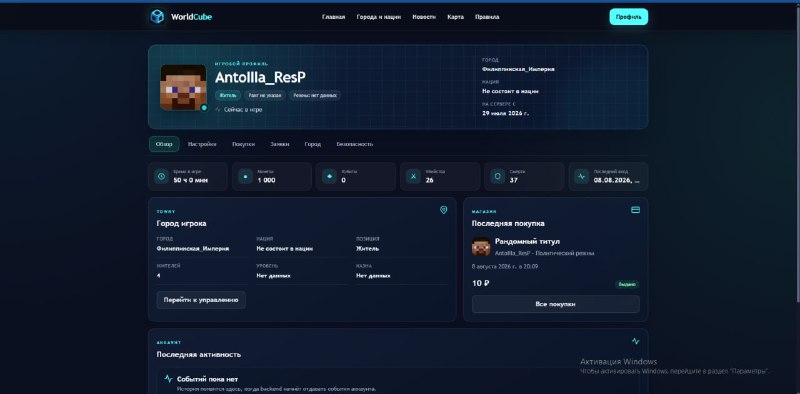Click the activity icon in Последняя активность header
The image size is (800, 394).
635,341
